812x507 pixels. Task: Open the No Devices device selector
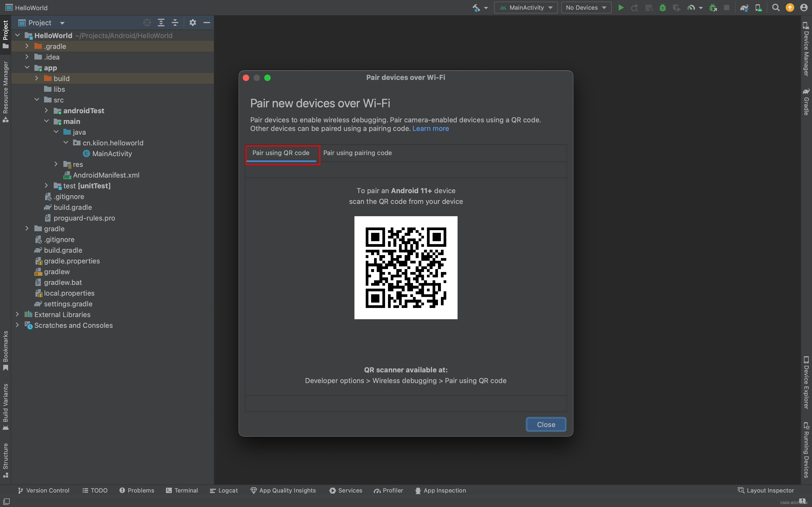pos(586,8)
